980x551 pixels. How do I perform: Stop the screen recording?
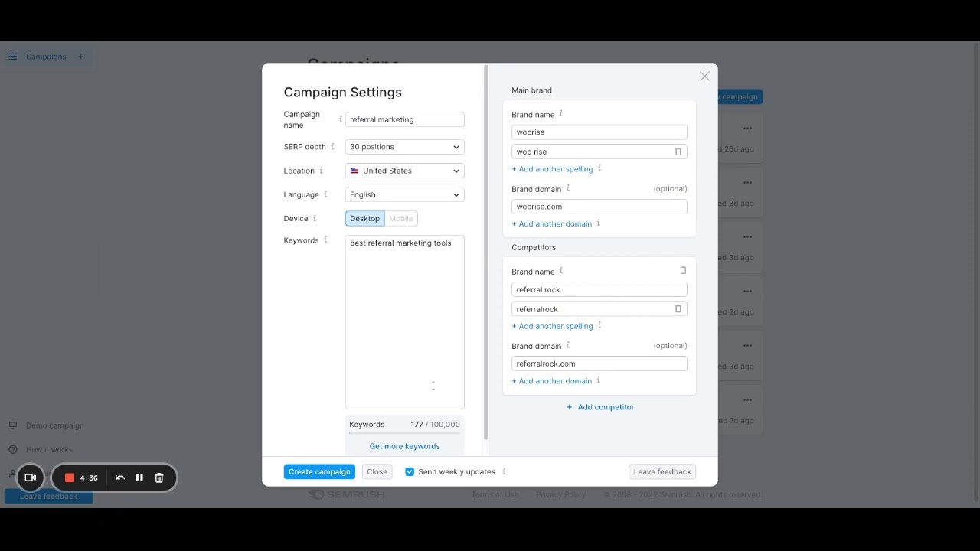(69, 478)
